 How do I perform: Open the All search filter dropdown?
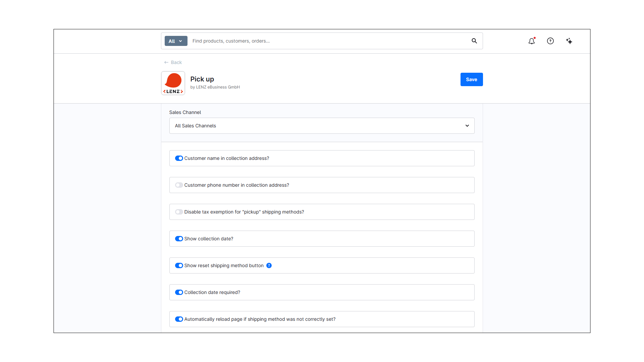(176, 41)
